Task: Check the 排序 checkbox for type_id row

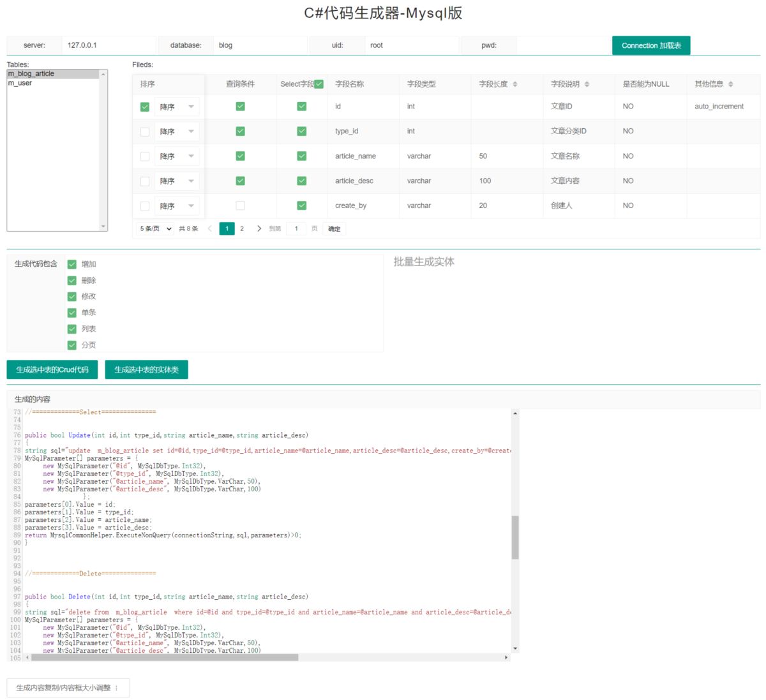Action: point(145,131)
